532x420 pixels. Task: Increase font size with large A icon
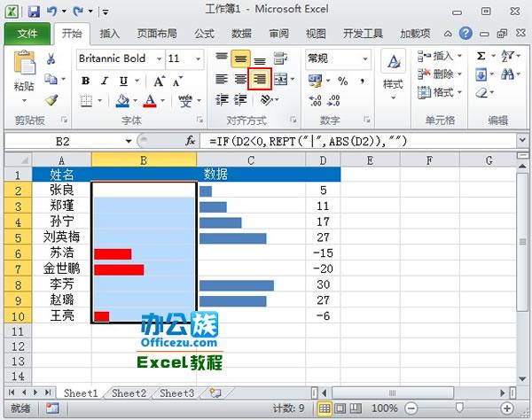coord(159,81)
